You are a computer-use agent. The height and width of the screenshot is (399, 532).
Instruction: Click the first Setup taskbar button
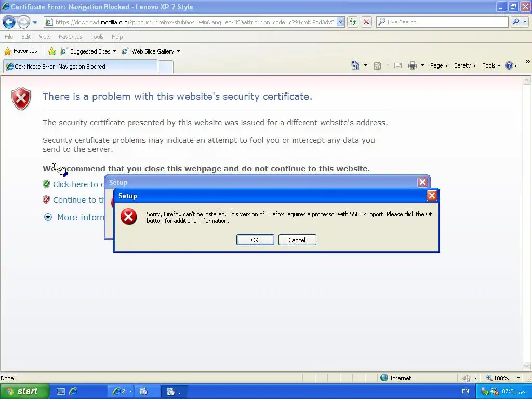coord(147,392)
